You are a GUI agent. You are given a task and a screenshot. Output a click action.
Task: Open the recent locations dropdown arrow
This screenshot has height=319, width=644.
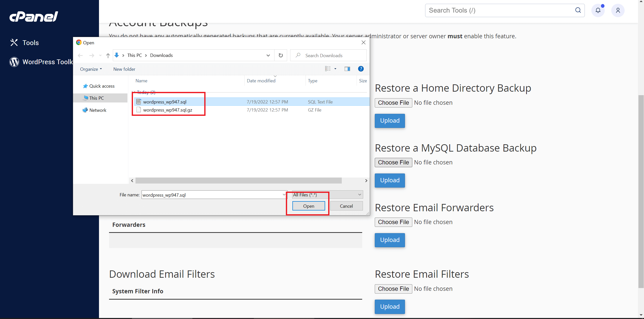100,55
